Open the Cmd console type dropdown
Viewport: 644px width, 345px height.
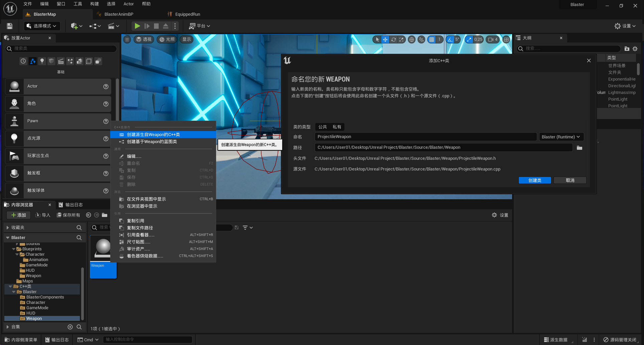coord(88,340)
